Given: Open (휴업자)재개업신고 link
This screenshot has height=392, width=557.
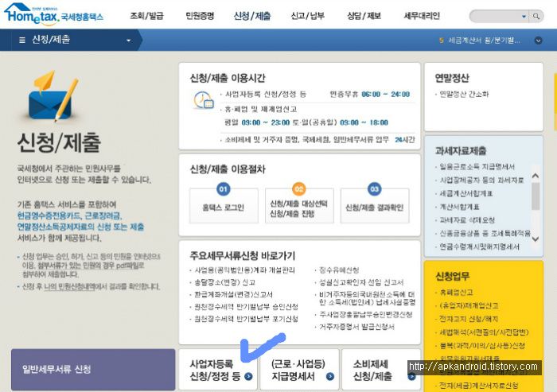Looking at the screenshot, I should tap(469, 305).
